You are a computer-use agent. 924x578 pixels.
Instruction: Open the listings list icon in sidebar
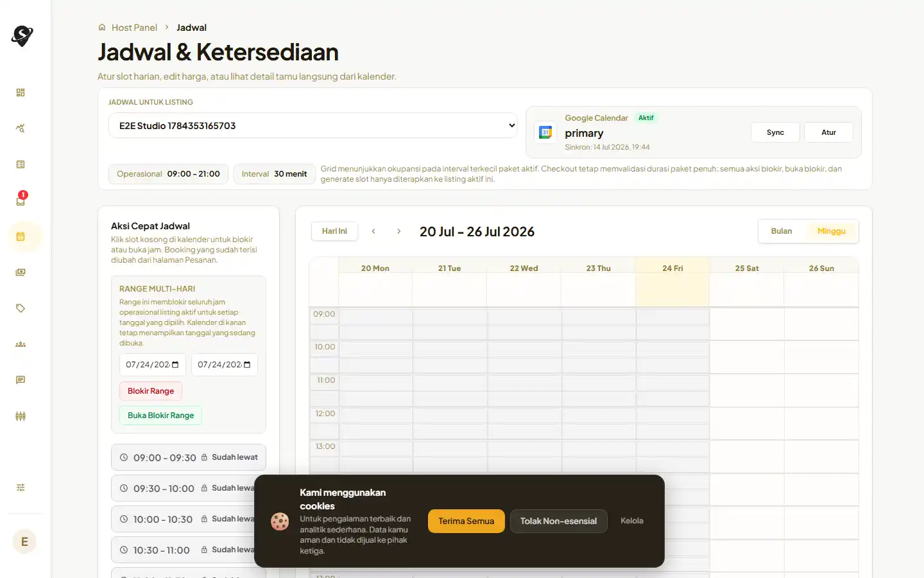21,164
